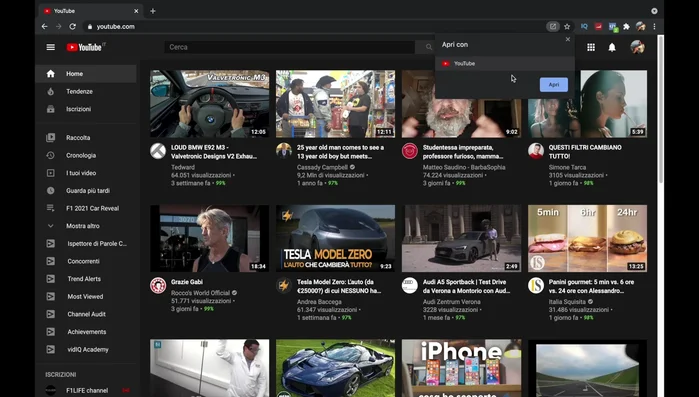Click the Italia Squisita channel avatar
Viewport: 699px width, 397px height.
click(536, 285)
